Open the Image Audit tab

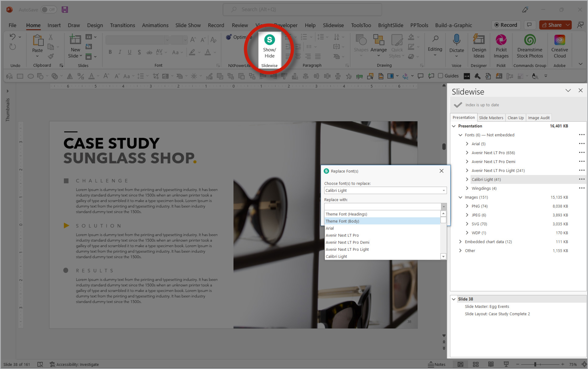point(539,118)
